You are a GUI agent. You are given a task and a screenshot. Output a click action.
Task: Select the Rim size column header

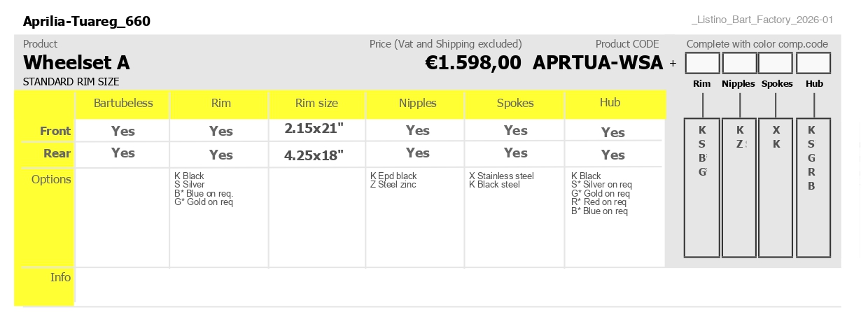pos(316,104)
